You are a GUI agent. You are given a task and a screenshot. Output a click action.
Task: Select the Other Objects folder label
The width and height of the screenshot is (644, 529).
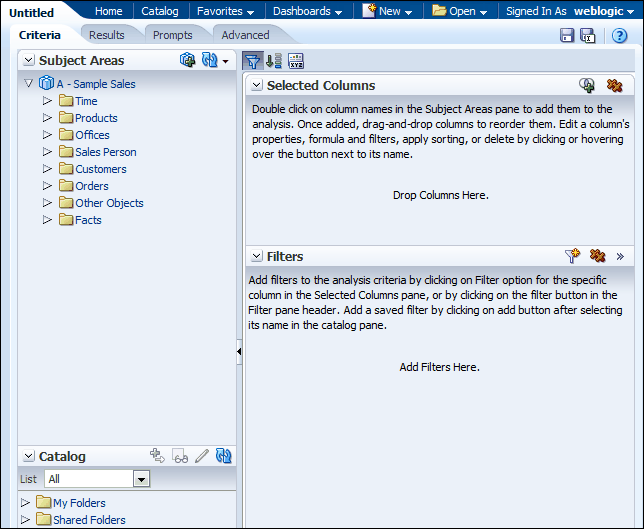[x=109, y=203]
